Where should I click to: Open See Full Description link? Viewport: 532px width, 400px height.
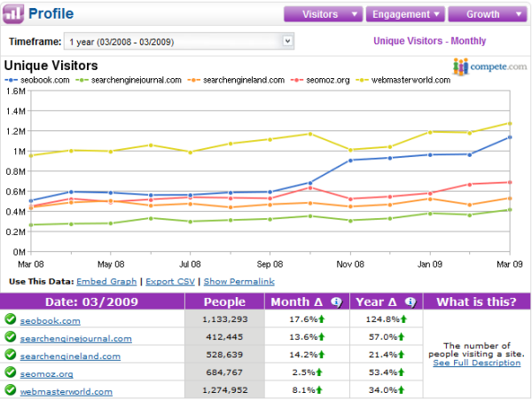point(477,363)
